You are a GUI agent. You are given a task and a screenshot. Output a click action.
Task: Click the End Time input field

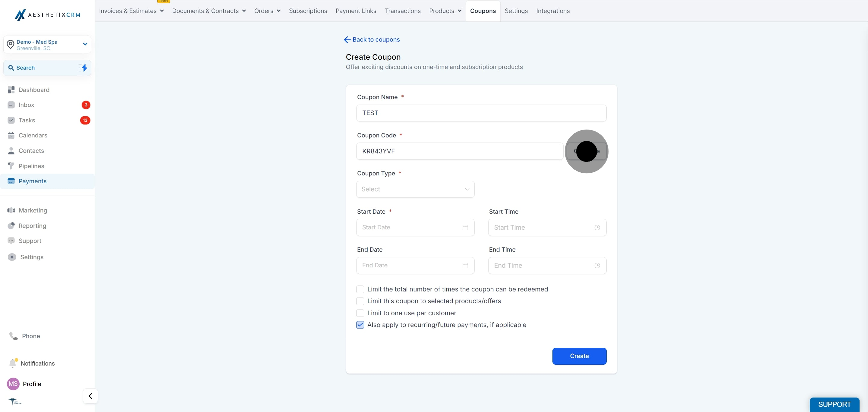(x=547, y=266)
